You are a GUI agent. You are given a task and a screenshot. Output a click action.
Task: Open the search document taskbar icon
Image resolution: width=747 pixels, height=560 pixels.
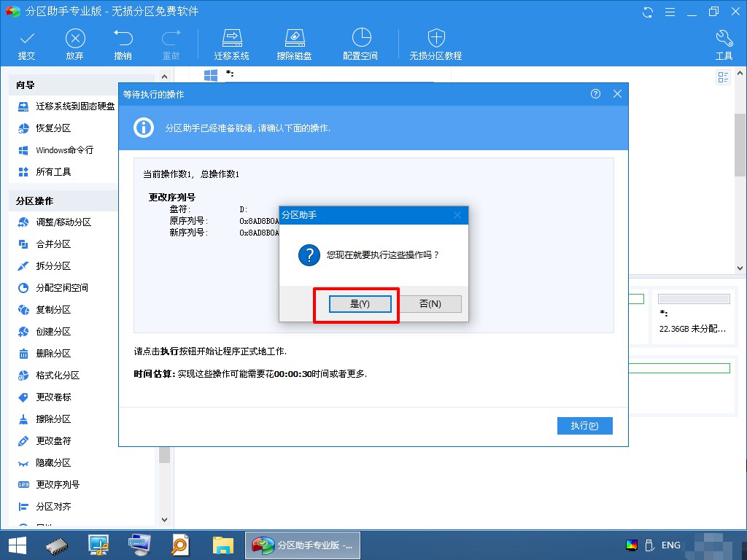[181, 545]
